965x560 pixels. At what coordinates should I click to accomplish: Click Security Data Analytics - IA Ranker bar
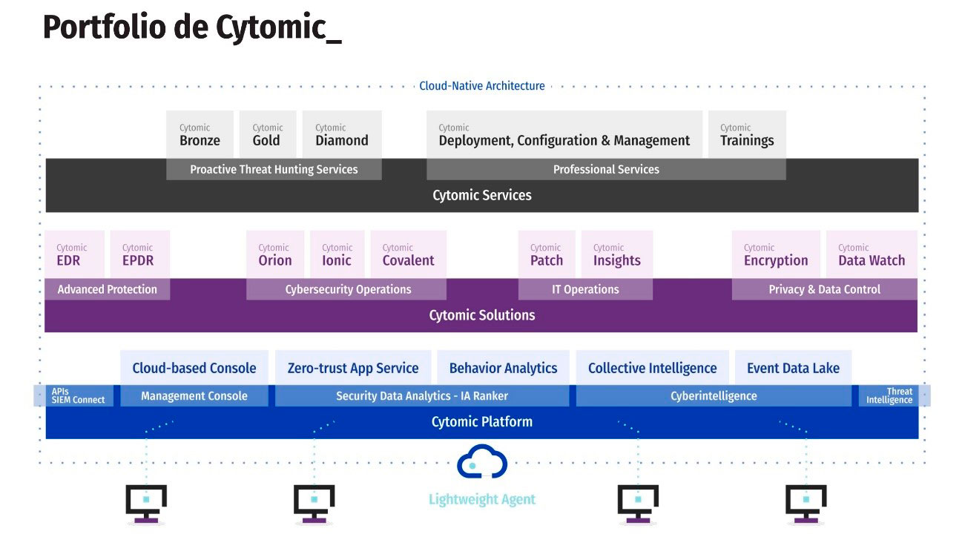[422, 396]
